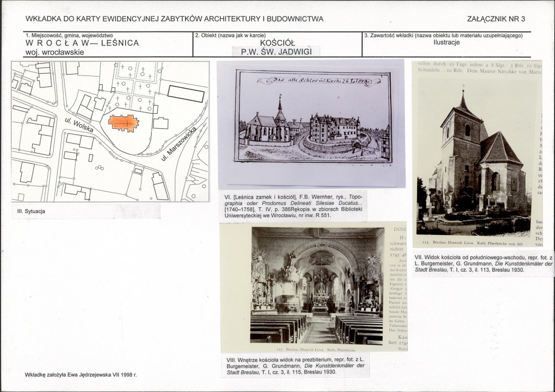The height and width of the screenshot is (392, 555).
Task: Click caption VI about Leśnica zamek i kościół
Action: 293,205
